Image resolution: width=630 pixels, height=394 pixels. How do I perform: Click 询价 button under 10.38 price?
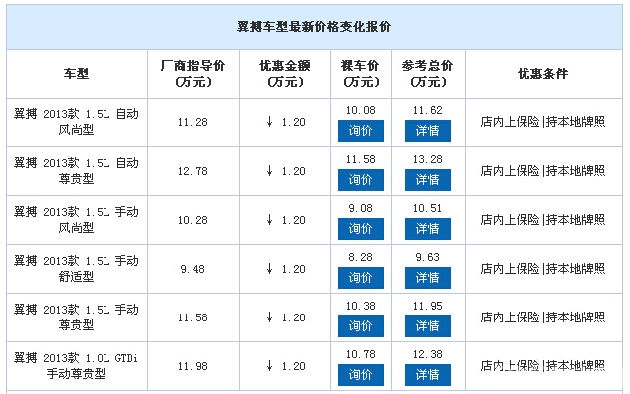(x=360, y=326)
